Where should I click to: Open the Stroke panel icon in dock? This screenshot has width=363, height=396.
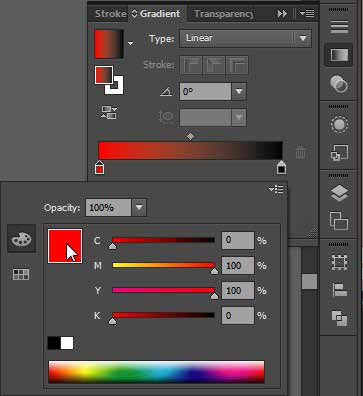point(339,27)
